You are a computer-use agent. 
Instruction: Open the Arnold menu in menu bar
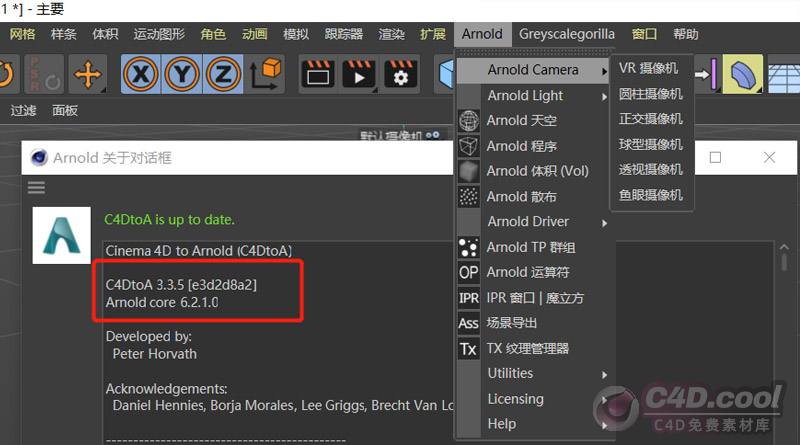[x=482, y=34]
